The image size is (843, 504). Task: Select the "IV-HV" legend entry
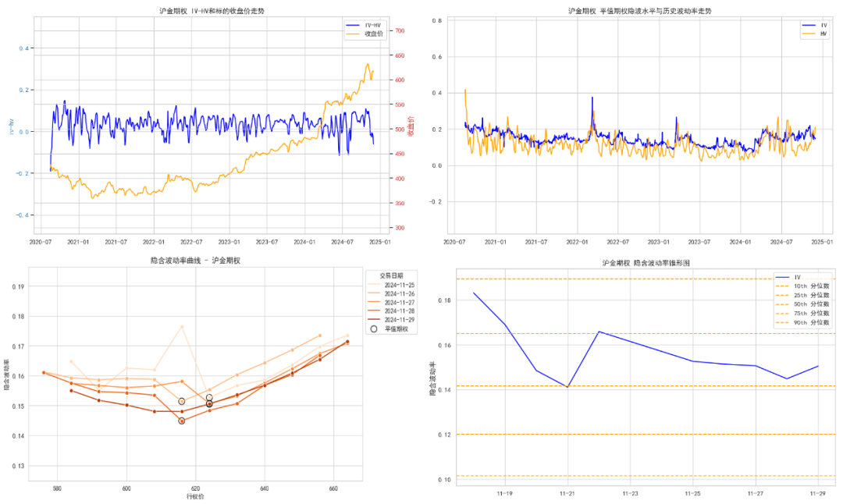click(x=364, y=25)
